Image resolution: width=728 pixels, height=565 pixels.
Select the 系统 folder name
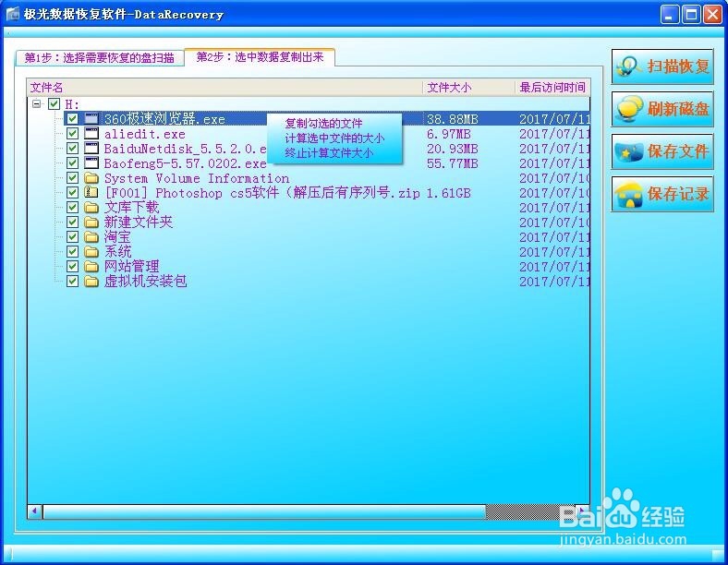[117, 252]
